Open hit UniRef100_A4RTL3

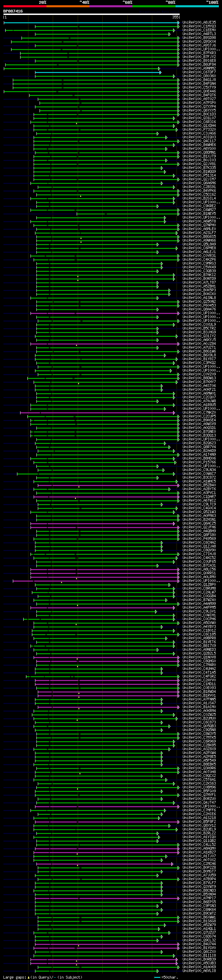(x=199, y=34)
